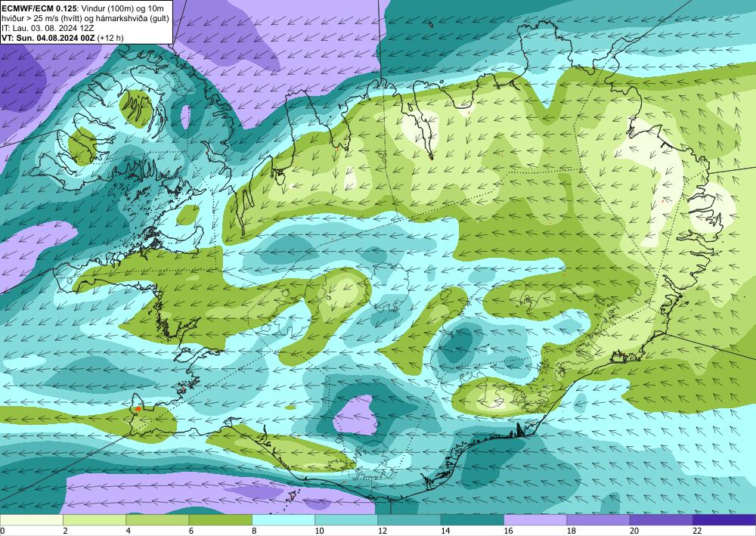Click the 2–4 m/s legend color segment
The width and height of the screenshot is (756, 536).
click(x=94, y=520)
